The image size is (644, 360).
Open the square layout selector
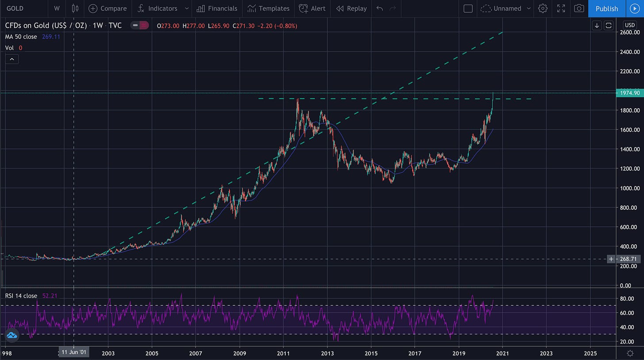[468, 8]
